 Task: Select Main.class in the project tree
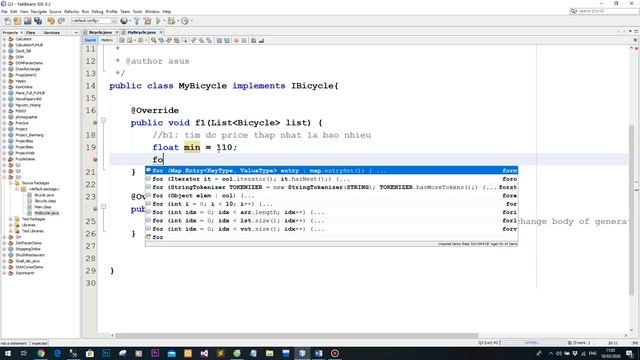42,207
